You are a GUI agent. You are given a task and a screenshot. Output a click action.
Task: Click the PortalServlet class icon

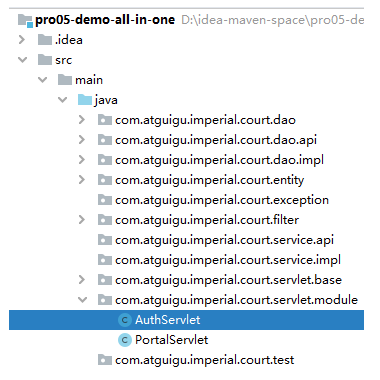coord(125,340)
